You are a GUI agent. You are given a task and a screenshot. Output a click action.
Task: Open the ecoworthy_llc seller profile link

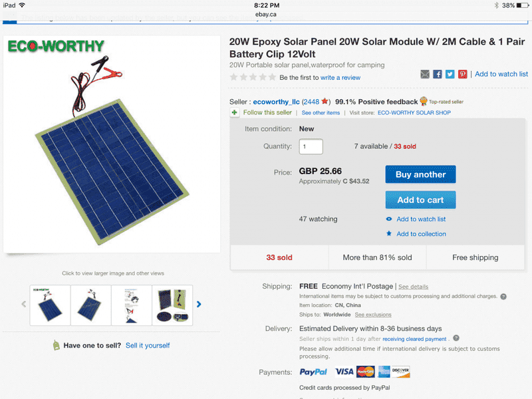(x=276, y=102)
